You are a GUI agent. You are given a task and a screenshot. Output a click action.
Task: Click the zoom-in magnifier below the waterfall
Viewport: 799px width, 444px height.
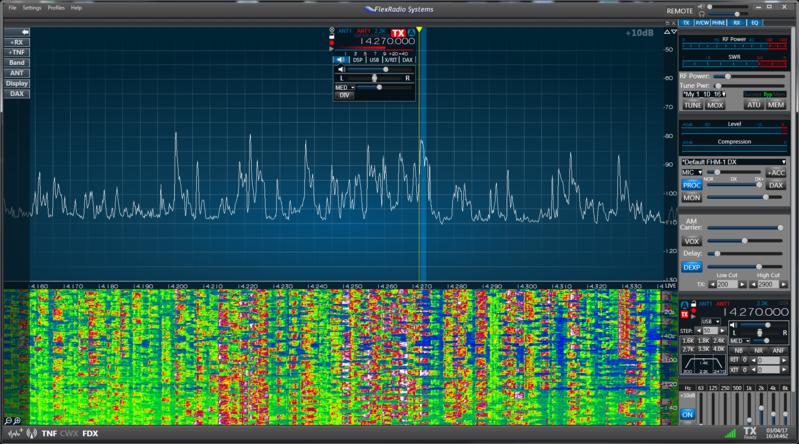17,421
